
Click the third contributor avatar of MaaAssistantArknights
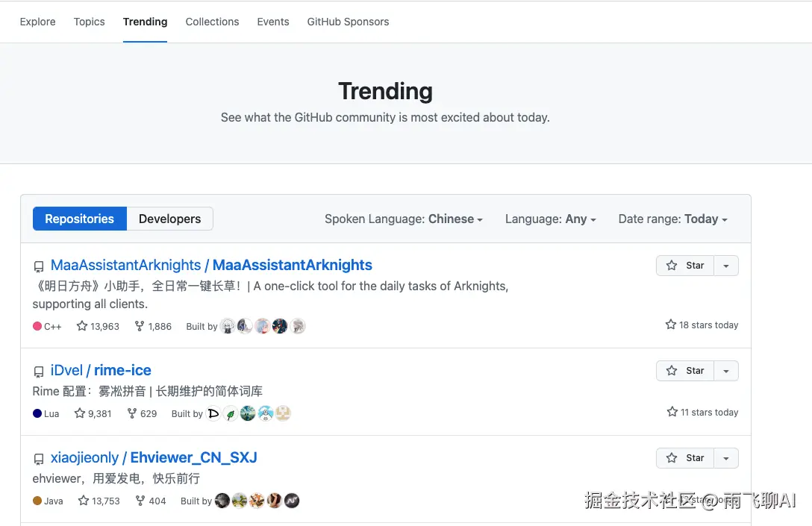tap(263, 326)
